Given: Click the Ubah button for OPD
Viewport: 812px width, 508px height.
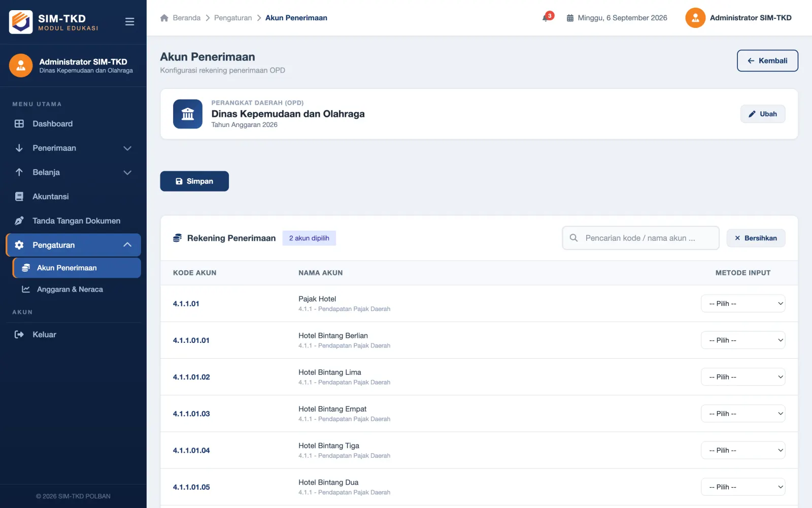Looking at the screenshot, I should 763,114.
